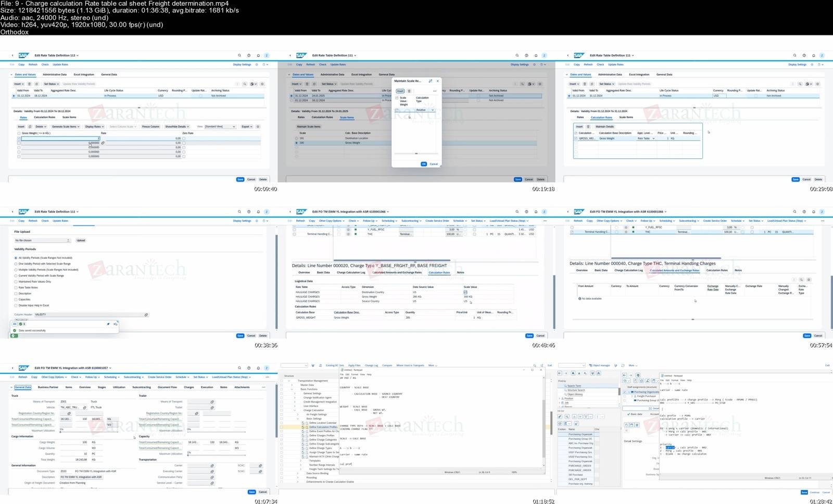Screen dimensions: 833x504
Task: Click the trash icon inside Maintain Scale Item dialog
Action: coord(409,91)
